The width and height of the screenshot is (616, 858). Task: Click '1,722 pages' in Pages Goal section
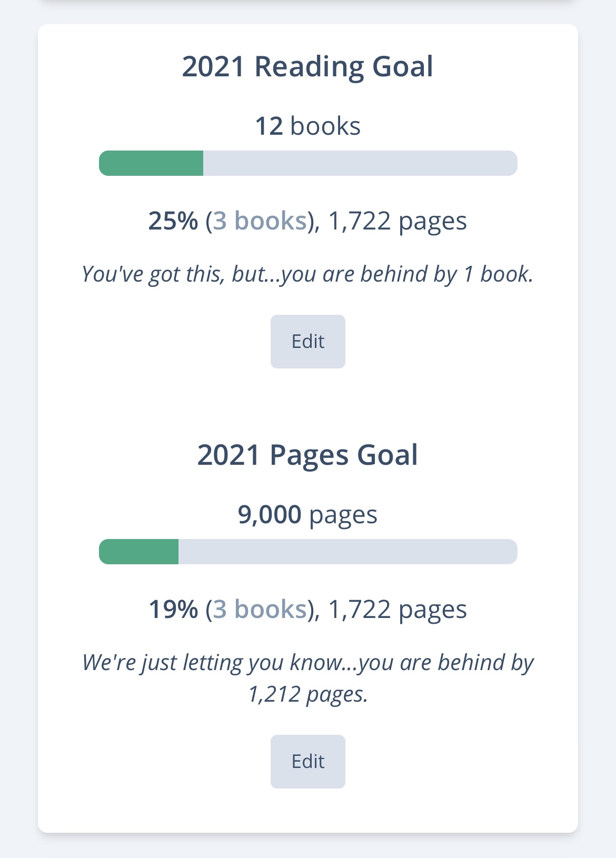pyautogui.click(x=398, y=610)
